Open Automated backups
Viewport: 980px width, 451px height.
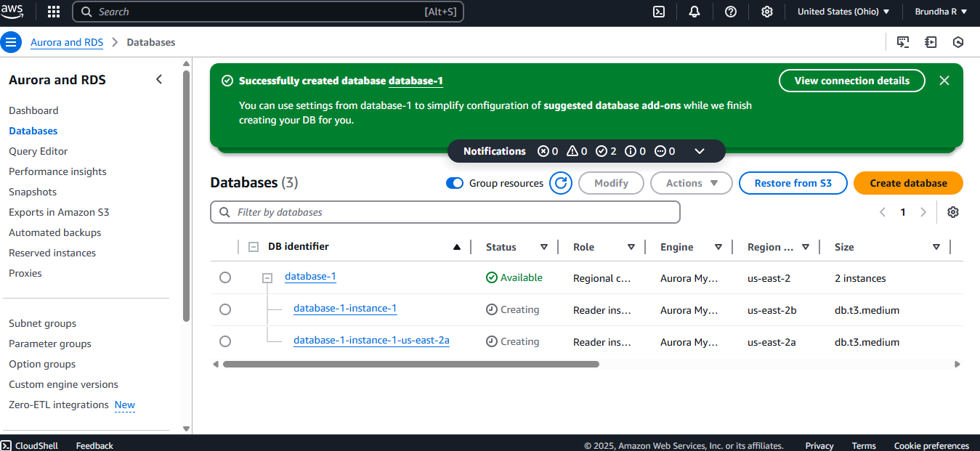55,232
